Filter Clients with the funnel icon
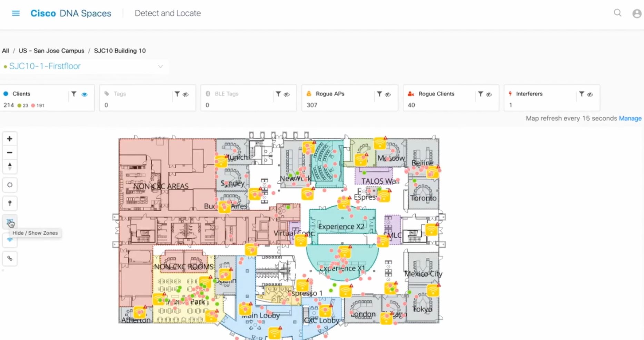 click(74, 94)
